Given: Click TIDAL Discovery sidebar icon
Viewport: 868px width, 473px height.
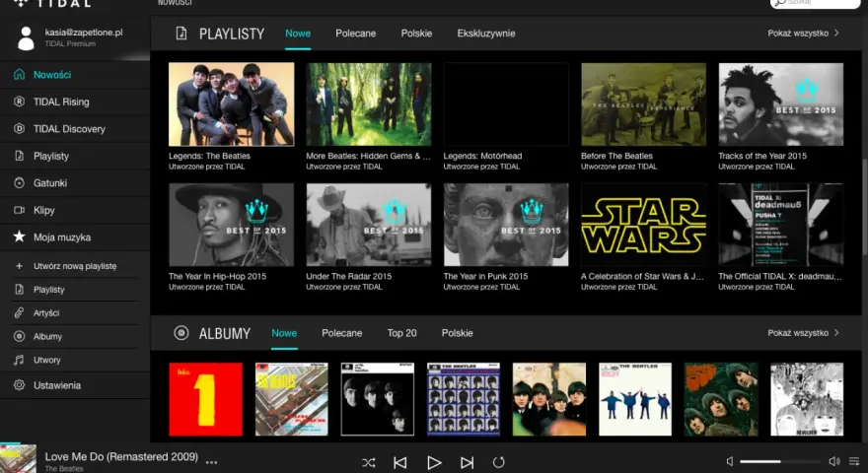Looking at the screenshot, I should tap(19, 128).
